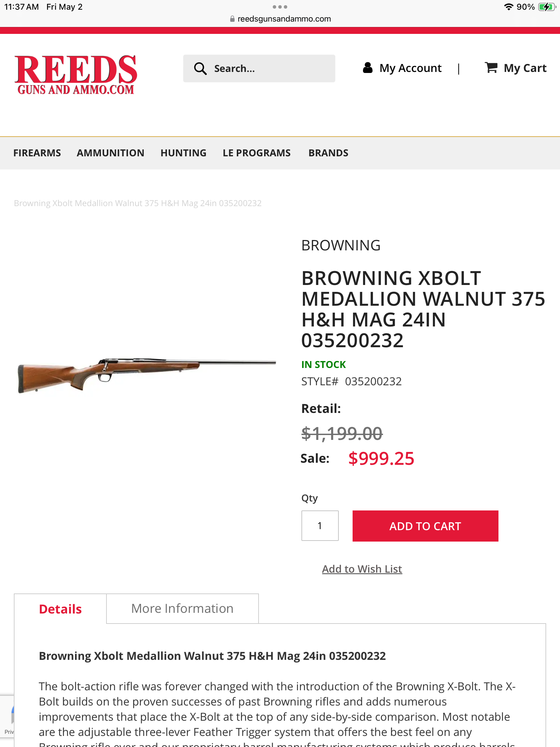Viewport: 560px width, 747px height.
Task: Tap the address bar lock icon
Action: coord(232,19)
